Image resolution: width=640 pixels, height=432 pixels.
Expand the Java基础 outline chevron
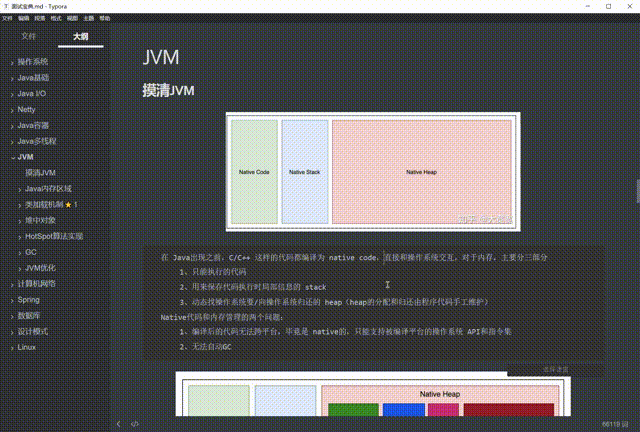pyautogui.click(x=12, y=78)
